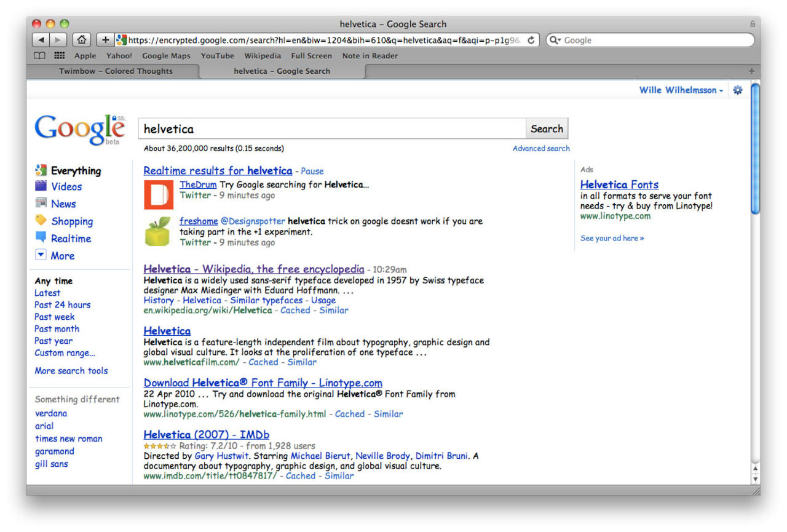Click the freshome green apple avatar
Viewport: 787px width, 532px height.
[x=157, y=232]
